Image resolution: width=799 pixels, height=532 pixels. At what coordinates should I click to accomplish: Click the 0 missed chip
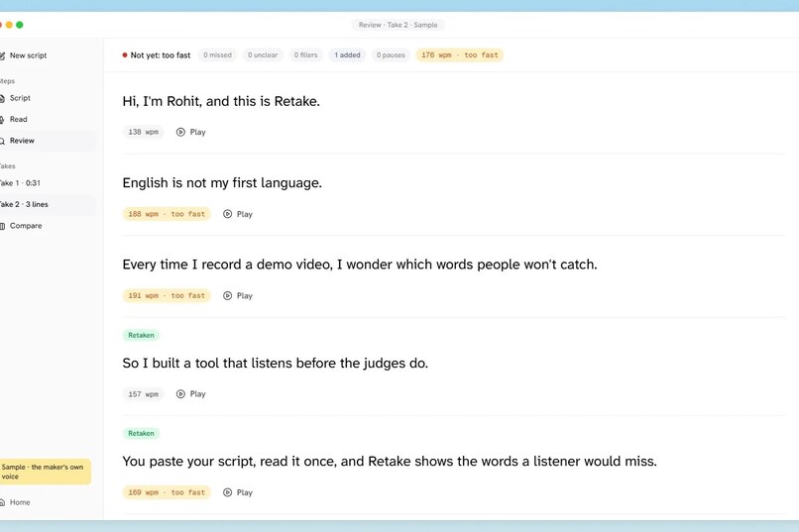pyautogui.click(x=217, y=54)
